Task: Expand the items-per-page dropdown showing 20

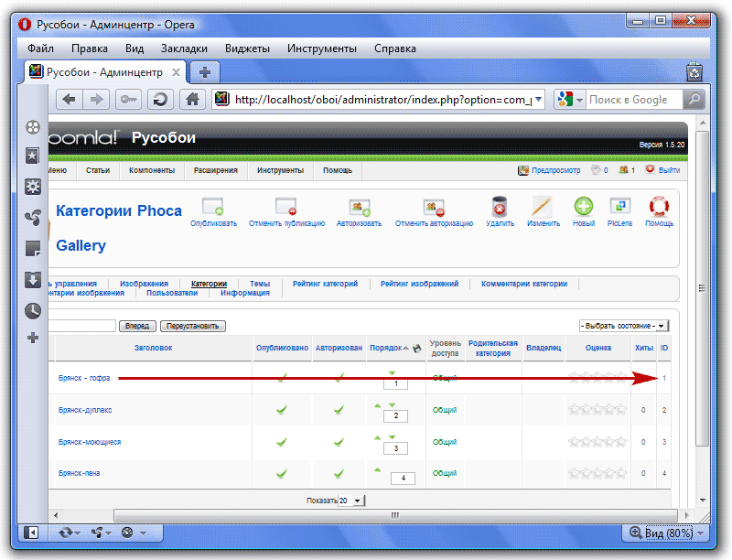Action: click(x=350, y=501)
